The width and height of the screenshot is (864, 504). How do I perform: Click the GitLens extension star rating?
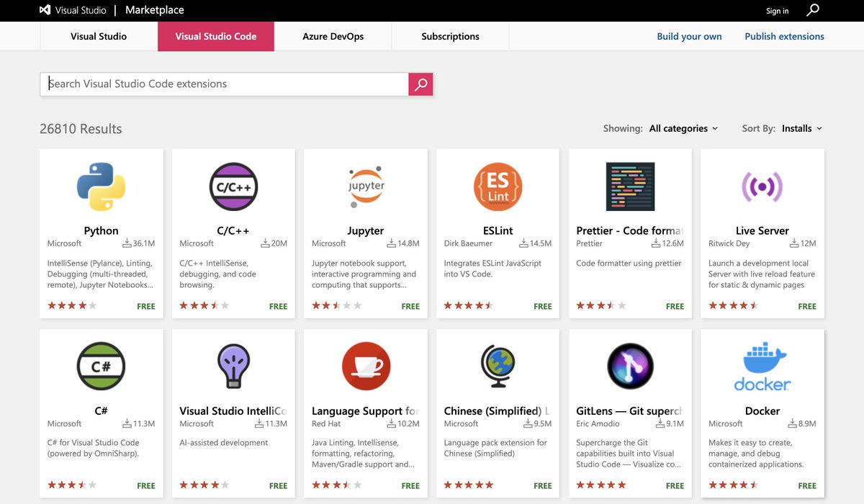600,485
